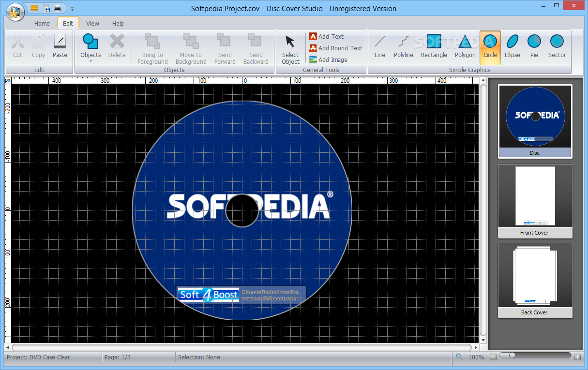Click the open folder quick access icon
Image resolution: width=588 pixels, height=370 pixels.
34,8
